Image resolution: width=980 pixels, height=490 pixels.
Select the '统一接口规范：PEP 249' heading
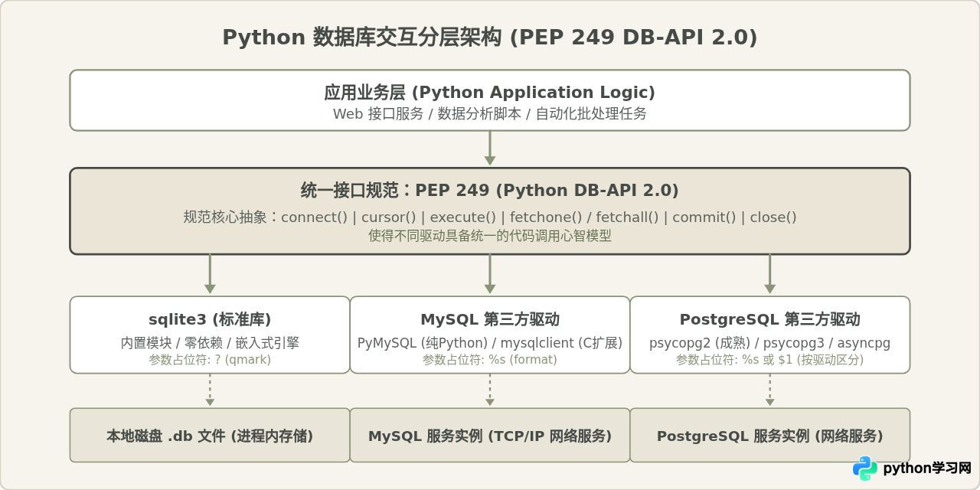[490, 191]
